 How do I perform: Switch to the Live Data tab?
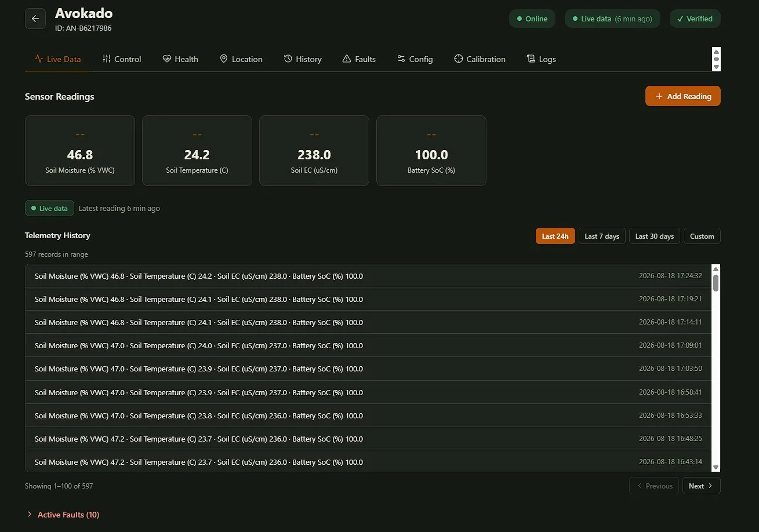57,59
